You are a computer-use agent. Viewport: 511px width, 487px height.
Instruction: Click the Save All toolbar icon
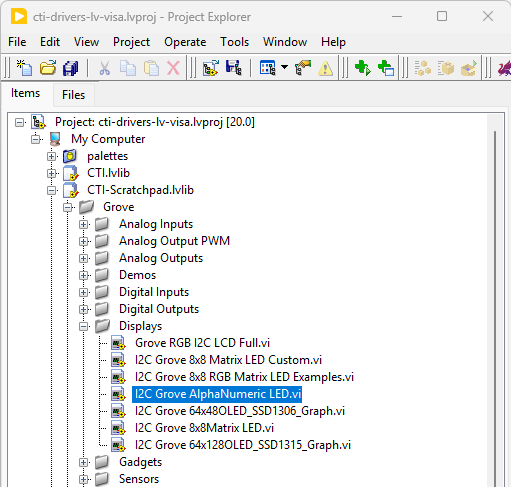coord(70,68)
